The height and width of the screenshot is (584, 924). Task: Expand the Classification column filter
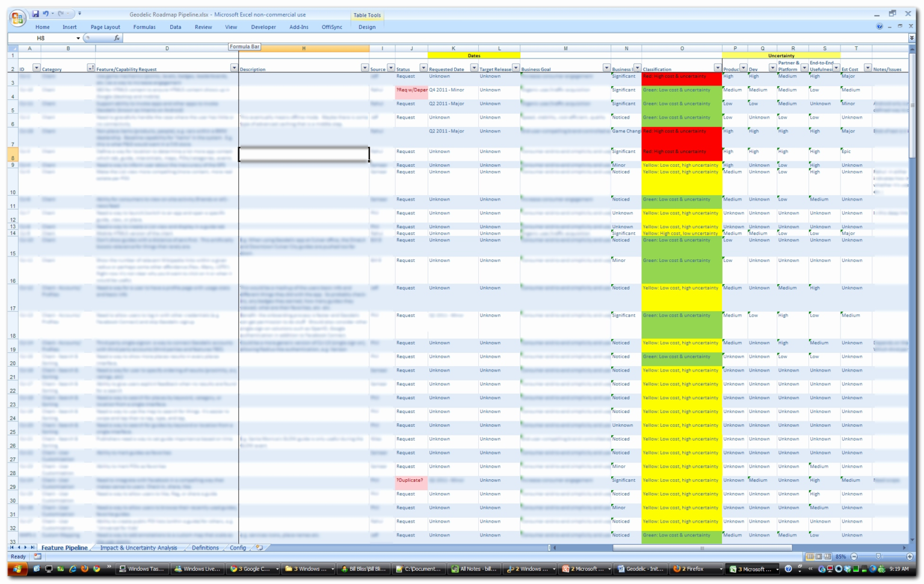point(717,67)
